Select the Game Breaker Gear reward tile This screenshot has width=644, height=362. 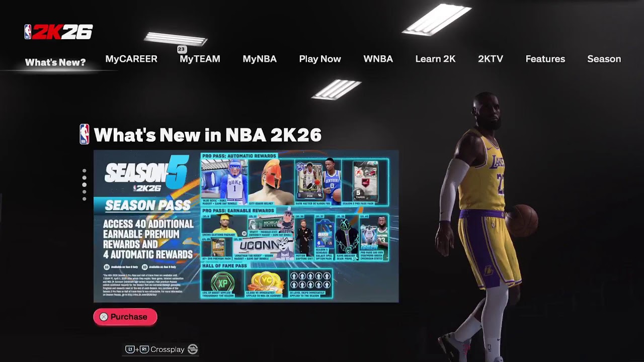(x=347, y=237)
